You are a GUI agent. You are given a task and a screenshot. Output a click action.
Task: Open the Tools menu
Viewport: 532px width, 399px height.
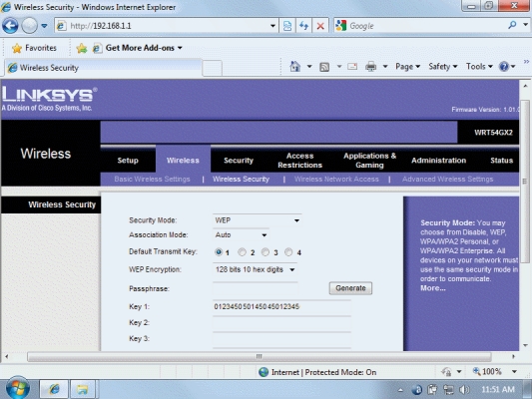(479, 67)
